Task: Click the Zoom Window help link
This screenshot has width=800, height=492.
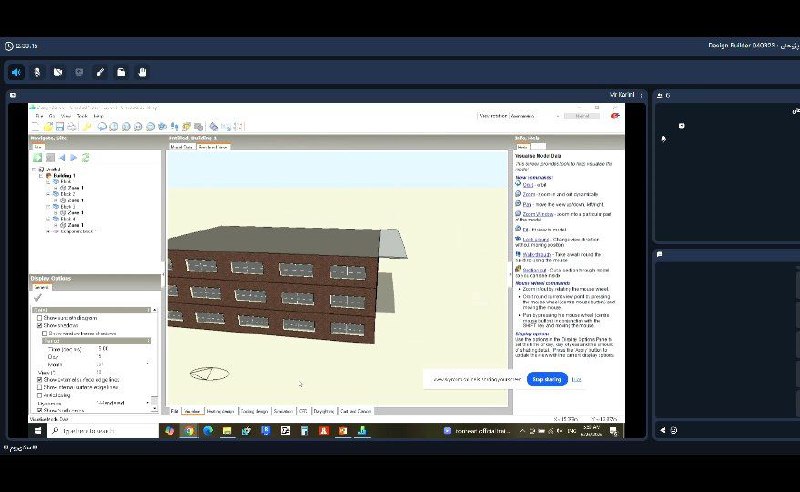Action: tap(538, 214)
